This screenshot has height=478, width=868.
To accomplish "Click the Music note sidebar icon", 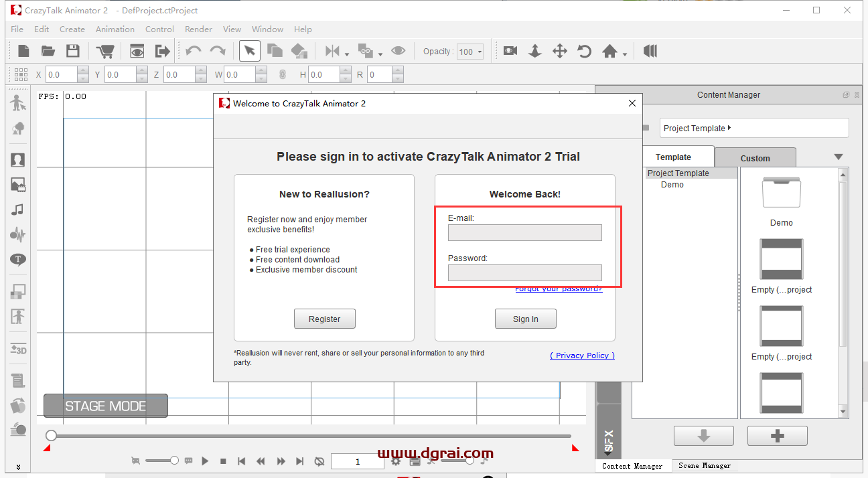I will pyautogui.click(x=18, y=210).
